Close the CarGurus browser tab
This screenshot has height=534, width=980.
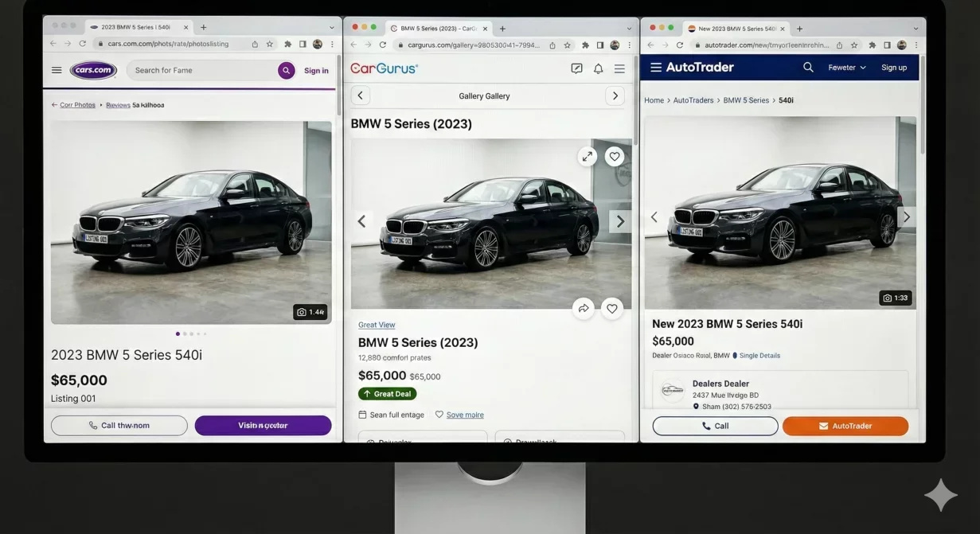485,29
